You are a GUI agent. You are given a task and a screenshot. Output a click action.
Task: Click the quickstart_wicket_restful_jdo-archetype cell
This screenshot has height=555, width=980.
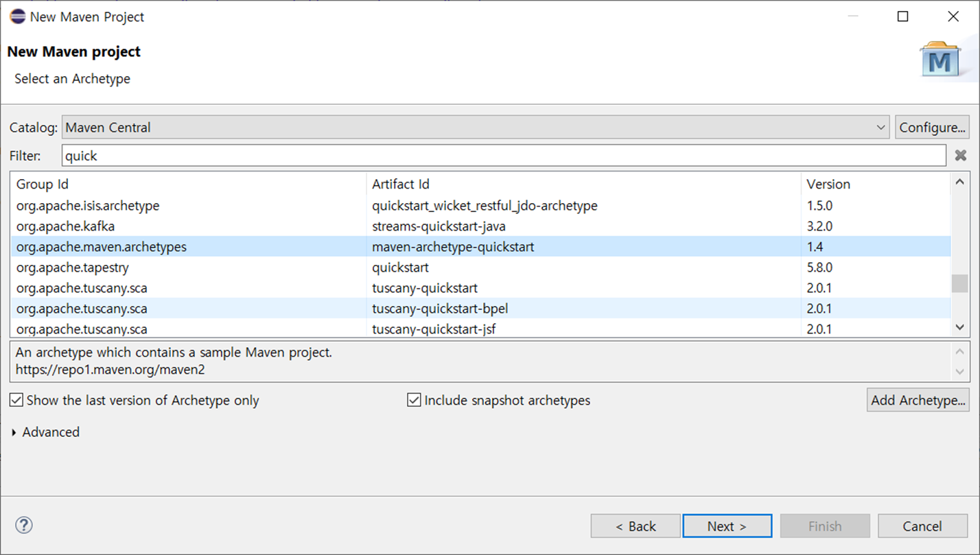pyautogui.click(x=485, y=205)
